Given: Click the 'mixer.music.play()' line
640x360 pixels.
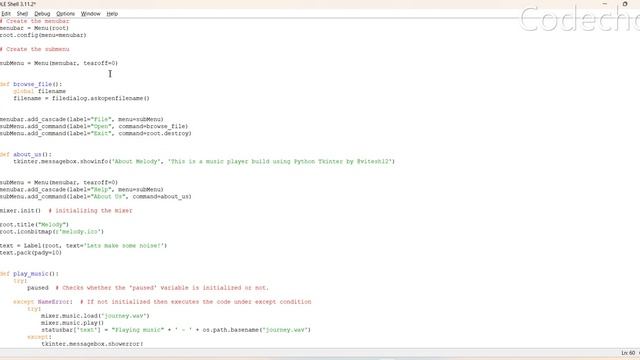Looking at the screenshot, I should pyautogui.click(x=72, y=323).
